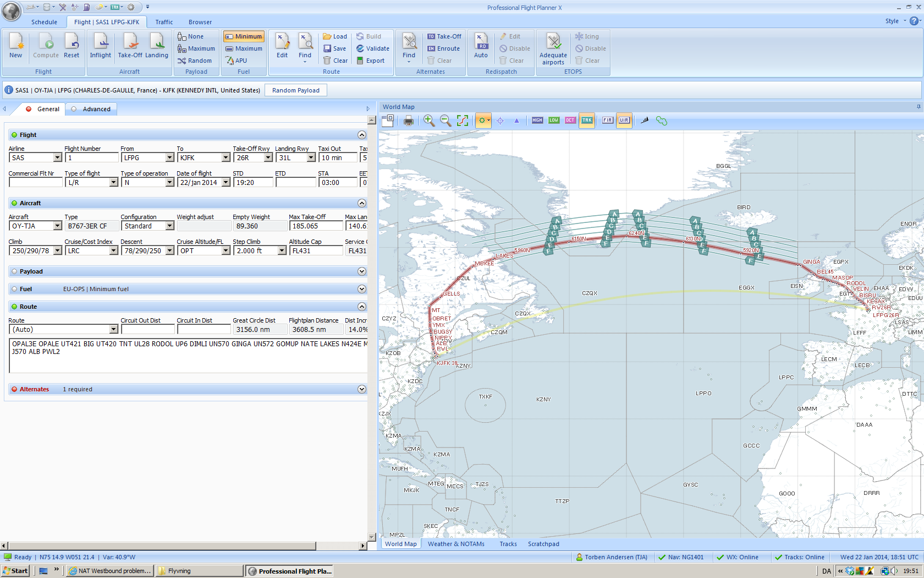Click the route Edit icon

point(282,46)
